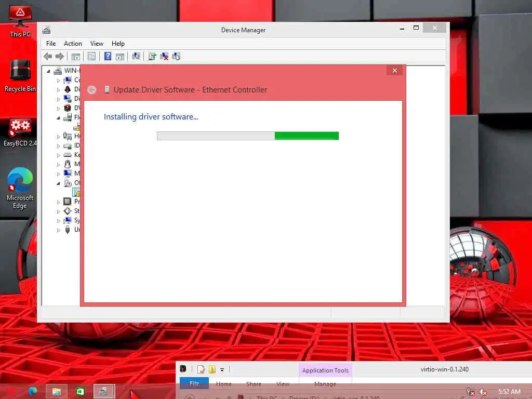This screenshot has height=399, width=532.
Task: Click the dialog's round back arrow button
Action: tap(91, 90)
